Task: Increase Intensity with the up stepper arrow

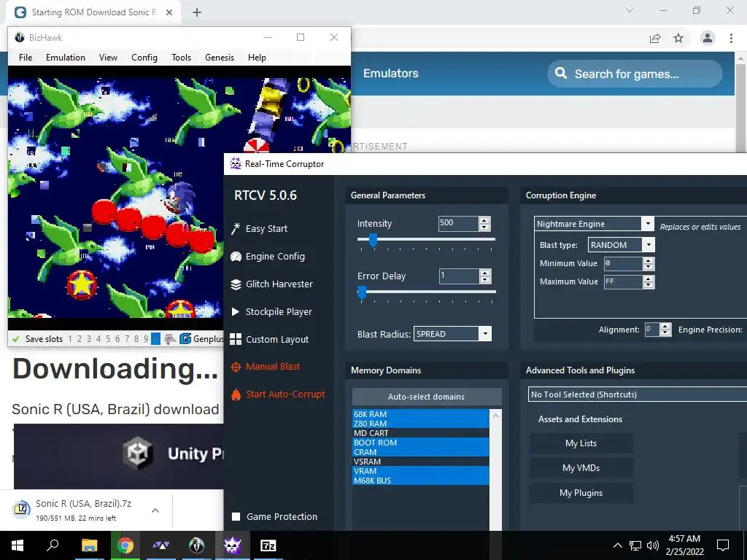Action: coord(484,220)
